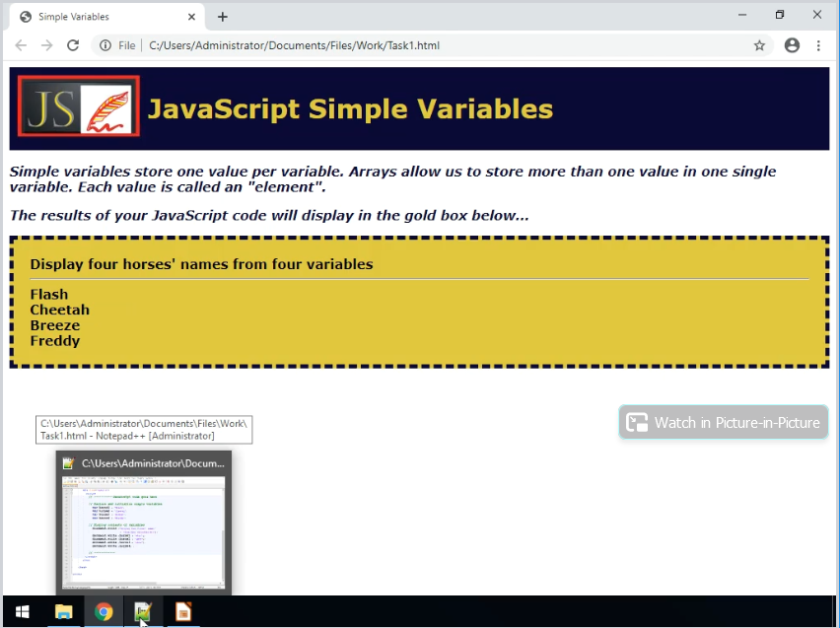The image size is (840, 628).
Task: Open a new browser tab
Action: (x=222, y=17)
